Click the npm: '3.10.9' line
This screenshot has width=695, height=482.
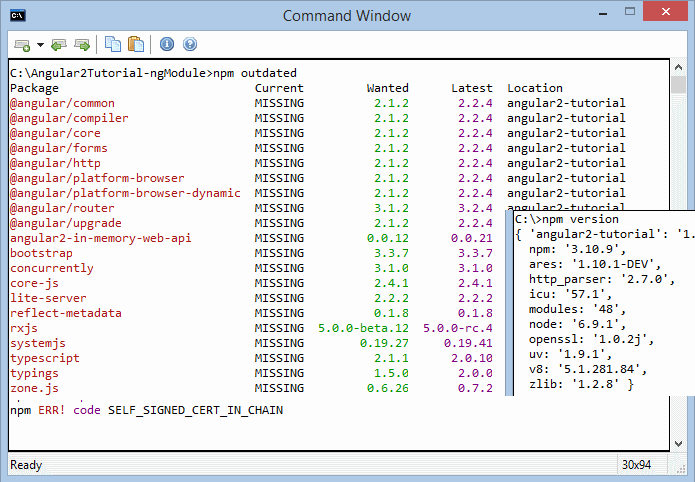point(578,250)
